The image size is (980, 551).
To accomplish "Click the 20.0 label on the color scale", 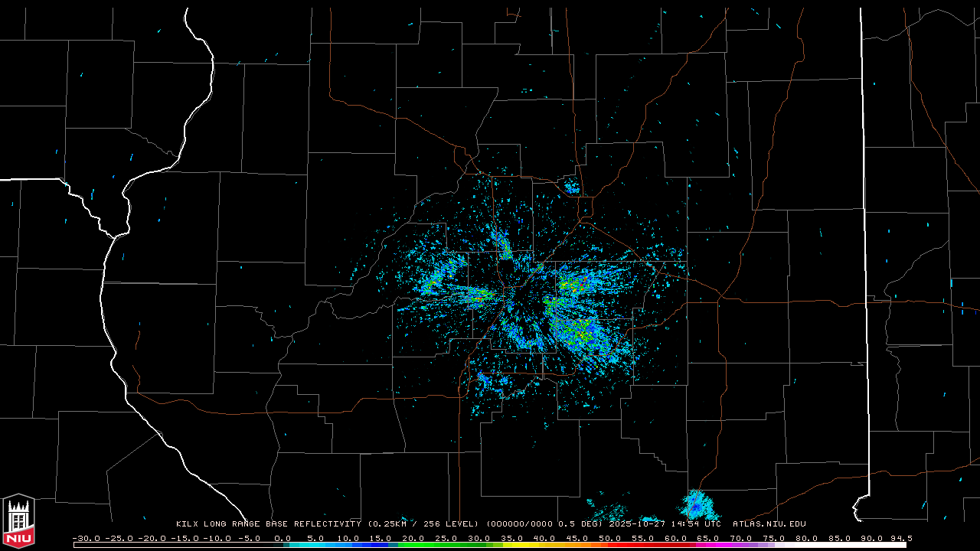I will pos(413,538).
